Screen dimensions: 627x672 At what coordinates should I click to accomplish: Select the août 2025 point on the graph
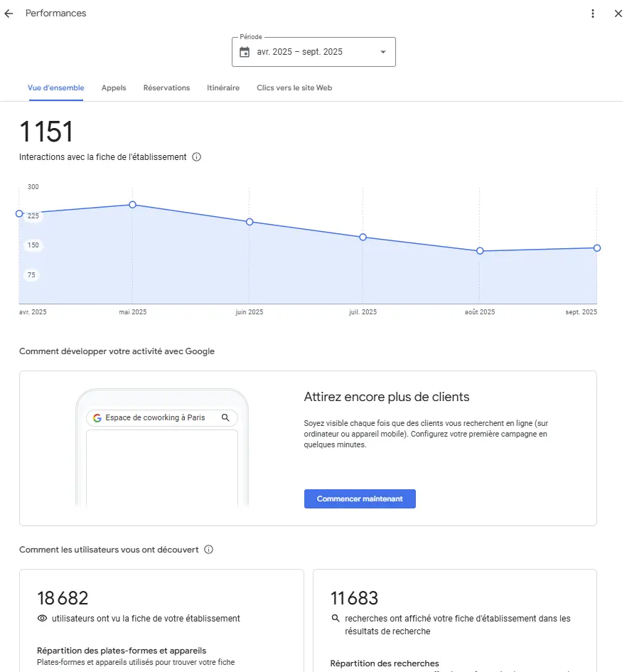pyautogui.click(x=480, y=251)
